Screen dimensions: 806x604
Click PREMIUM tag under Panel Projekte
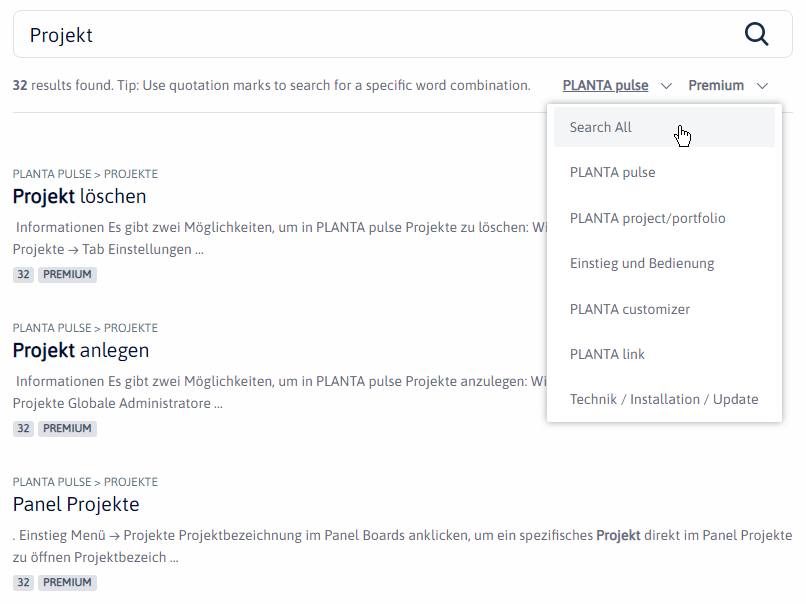(x=67, y=582)
